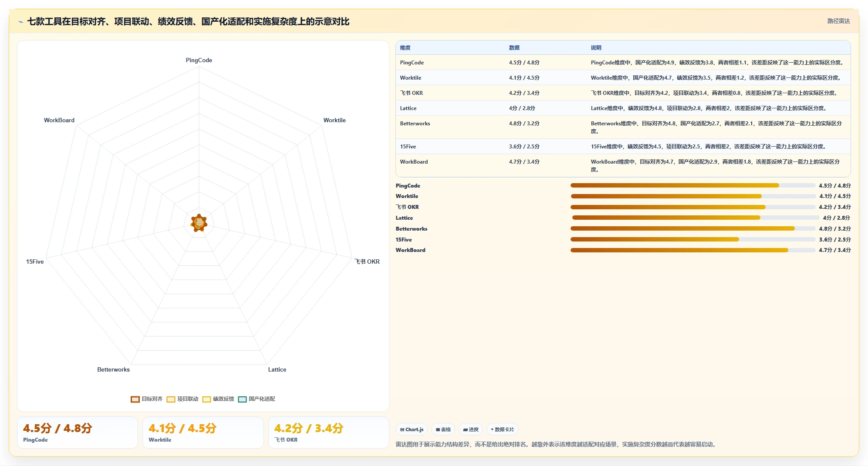This screenshot has height=466, width=868.
Task: Toggle the 国产化适配 legend entry
Action: pos(257,399)
